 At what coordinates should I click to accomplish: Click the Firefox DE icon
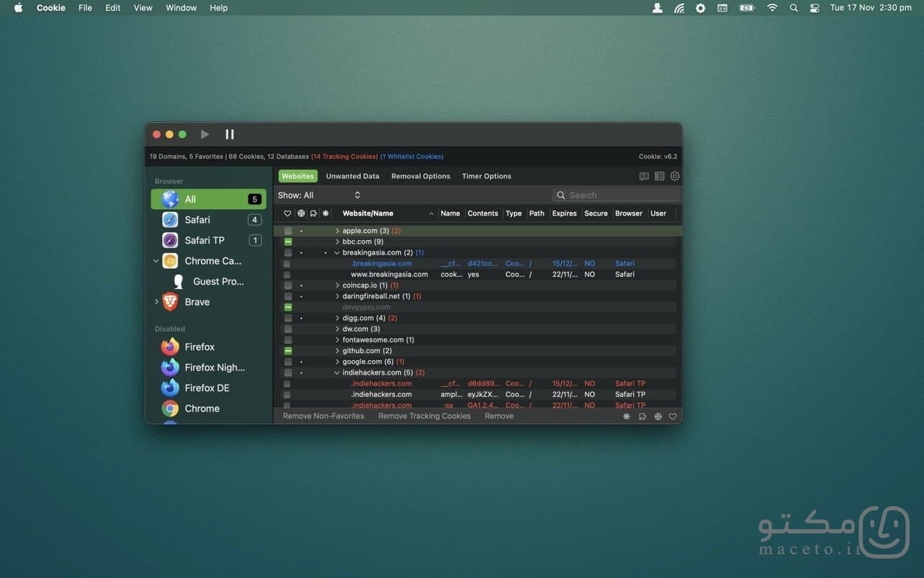170,388
